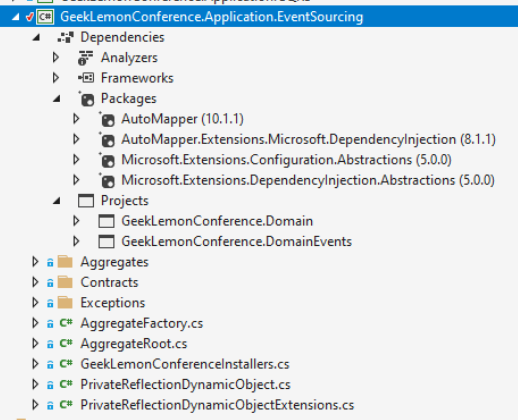The image size is (518, 420).
Task: Click the C# icon of GeekLemonConferenceInstallers.cs
Action: click(x=66, y=364)
